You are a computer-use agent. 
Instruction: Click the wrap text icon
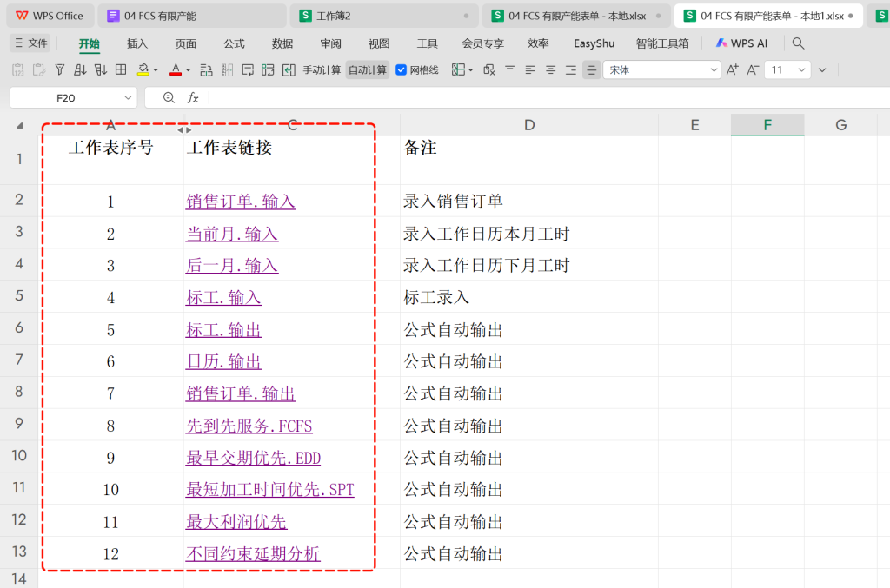pos(248,69)
